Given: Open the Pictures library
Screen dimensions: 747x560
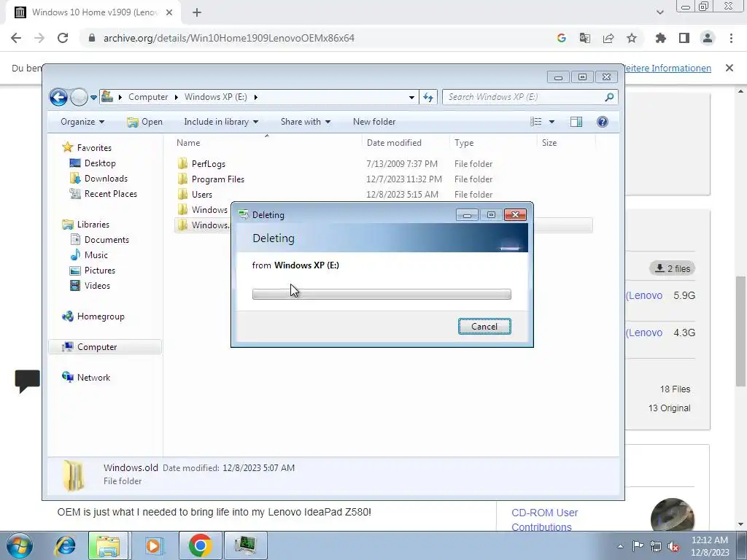Looking at the screenshot, I should [93, 270].
